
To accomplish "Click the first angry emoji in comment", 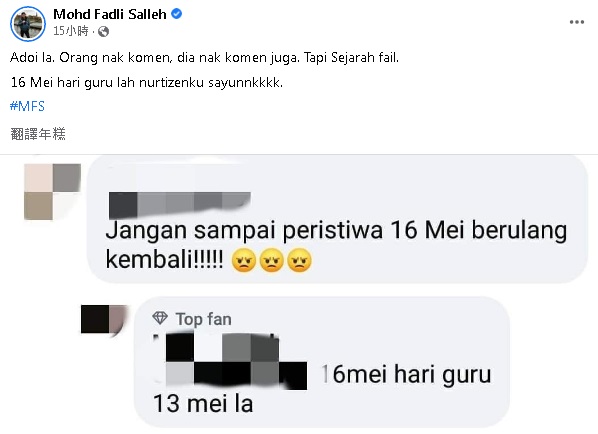I will pos(244,260).
